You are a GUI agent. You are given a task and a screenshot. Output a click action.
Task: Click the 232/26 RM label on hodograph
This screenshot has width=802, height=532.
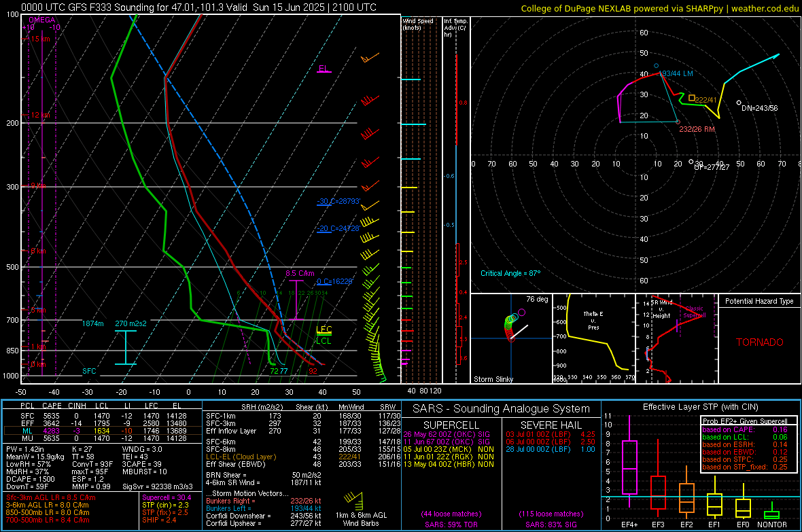tap(697, 129)
